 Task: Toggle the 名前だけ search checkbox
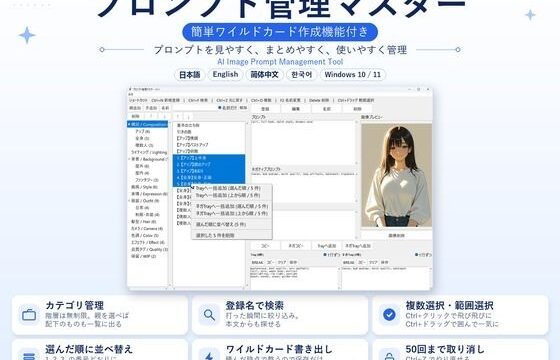pyautogui.click(x=220, y=108)
